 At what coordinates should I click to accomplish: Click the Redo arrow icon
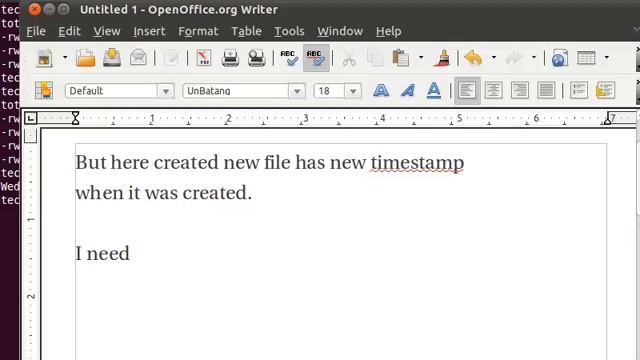513,58
